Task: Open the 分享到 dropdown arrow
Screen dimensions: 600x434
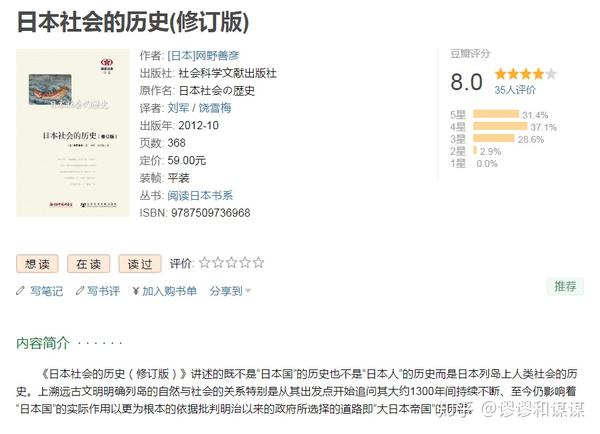Action: click(248, 291)
